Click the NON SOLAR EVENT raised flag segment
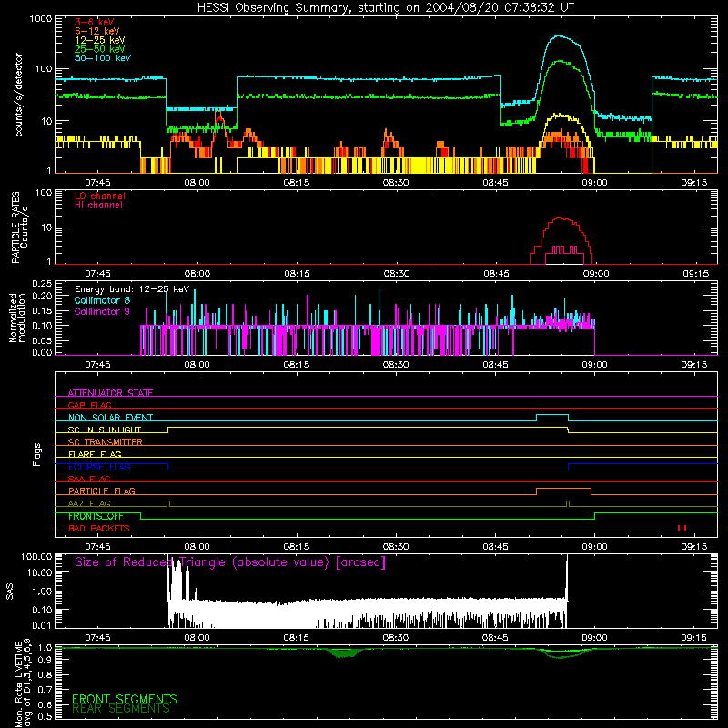Image resolution: width=728 pixels, height=728 pixels. click(552, 415)
